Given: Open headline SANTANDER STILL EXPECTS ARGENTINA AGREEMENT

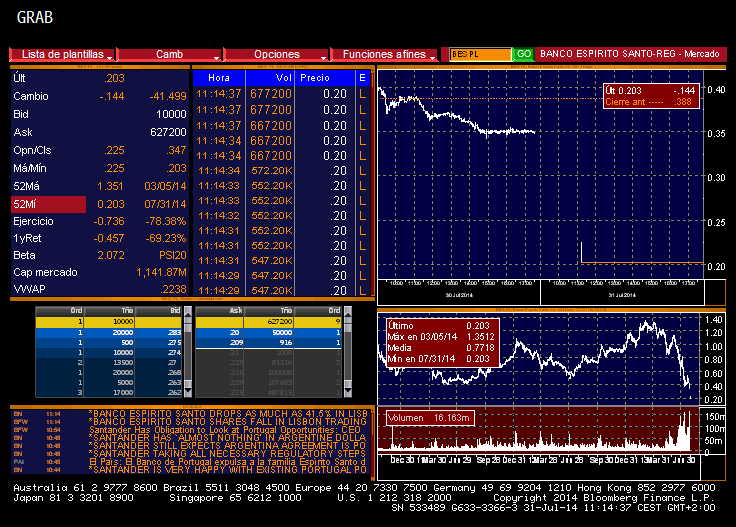Looking at the screenshot, I should tap(228, 445).
